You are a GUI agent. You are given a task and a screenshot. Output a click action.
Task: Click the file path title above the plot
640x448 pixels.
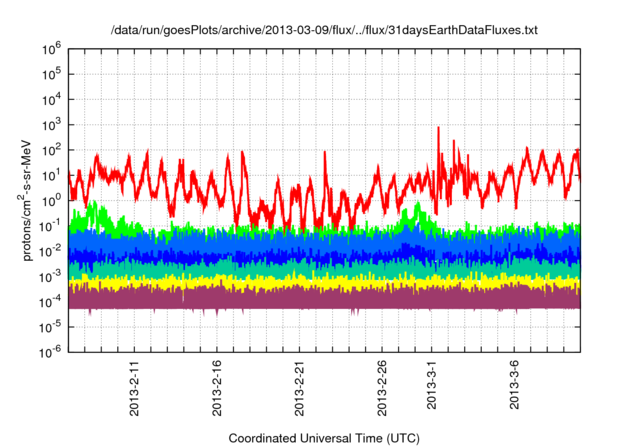(x=324, y=30)
